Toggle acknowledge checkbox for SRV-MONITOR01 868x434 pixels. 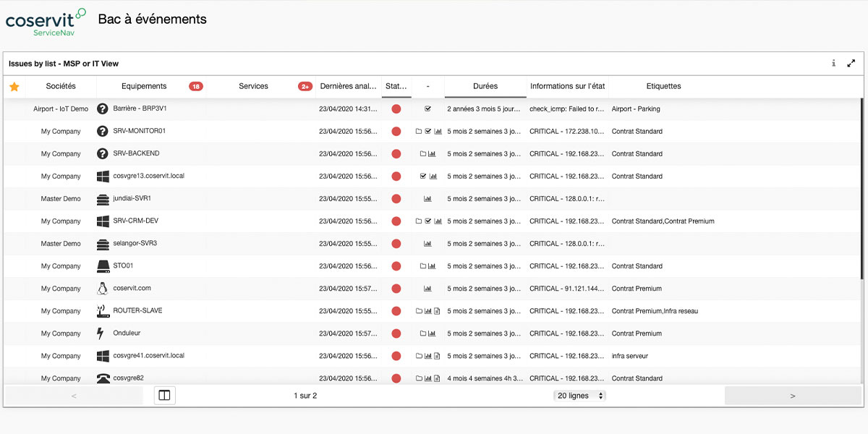pyautogui.click(x=428, y=132)
